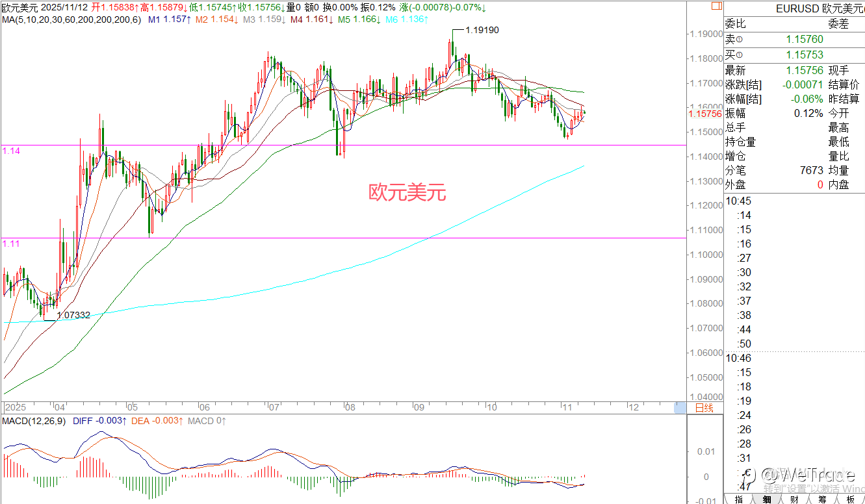This screenshot has height=504, width=865.
Task: Open the 板 tab
Action: 850,499
